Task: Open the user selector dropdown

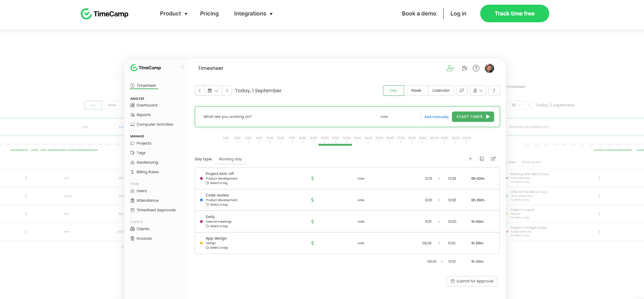Action: [478, 91]
